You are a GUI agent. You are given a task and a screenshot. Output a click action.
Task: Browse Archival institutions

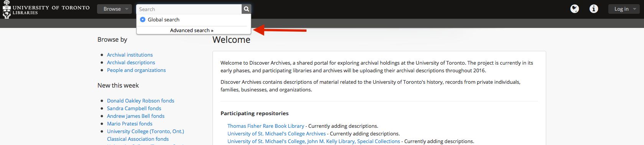click(x=130, y=55)
